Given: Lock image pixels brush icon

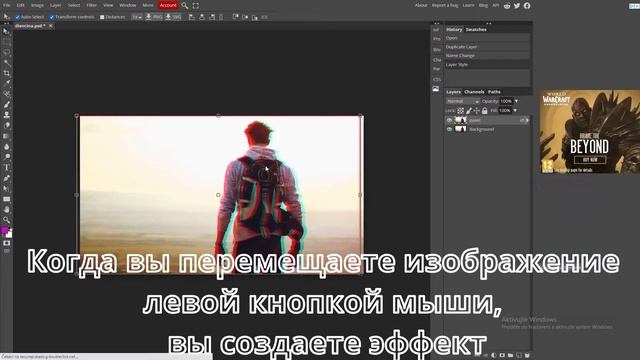Looking at the screenshot, I should coord(469,111).
